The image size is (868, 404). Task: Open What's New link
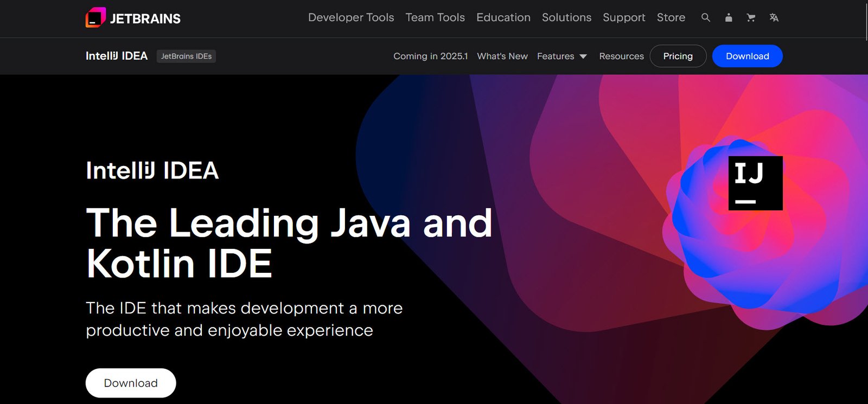click(502, 56)
